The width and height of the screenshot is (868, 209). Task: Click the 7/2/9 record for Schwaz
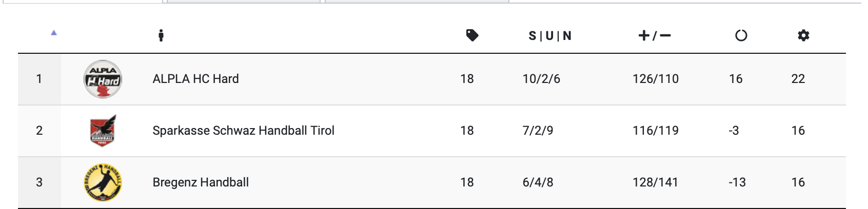pos(538,131)
